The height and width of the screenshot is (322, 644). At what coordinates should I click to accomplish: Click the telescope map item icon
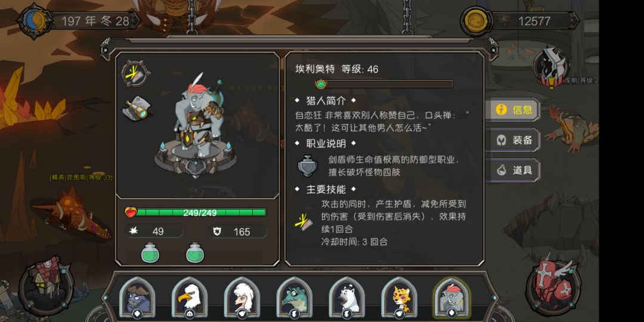(x=137, y=108)
